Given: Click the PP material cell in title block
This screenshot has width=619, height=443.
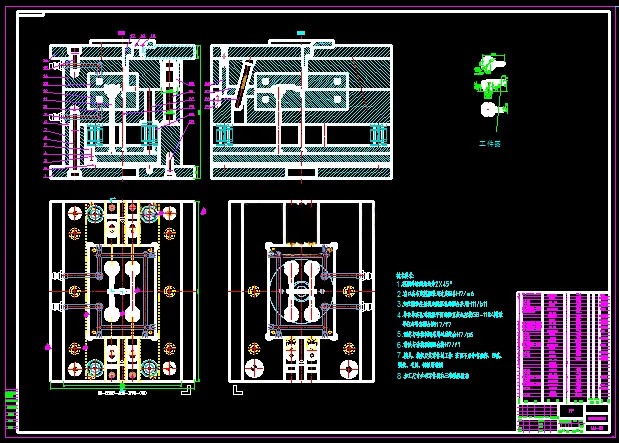Looking at the screenshot, I should pyautogui.click(x=571, y=411).
